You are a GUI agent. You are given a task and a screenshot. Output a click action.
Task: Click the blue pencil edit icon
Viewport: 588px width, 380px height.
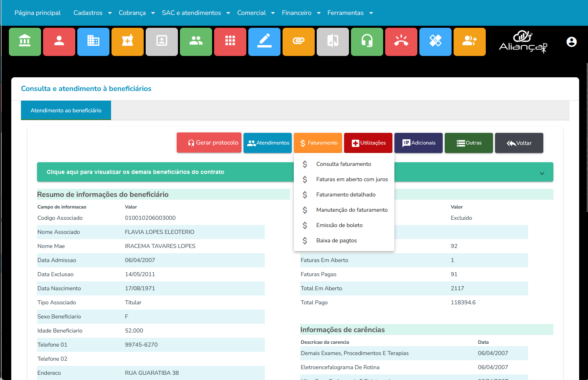point(264,41)
